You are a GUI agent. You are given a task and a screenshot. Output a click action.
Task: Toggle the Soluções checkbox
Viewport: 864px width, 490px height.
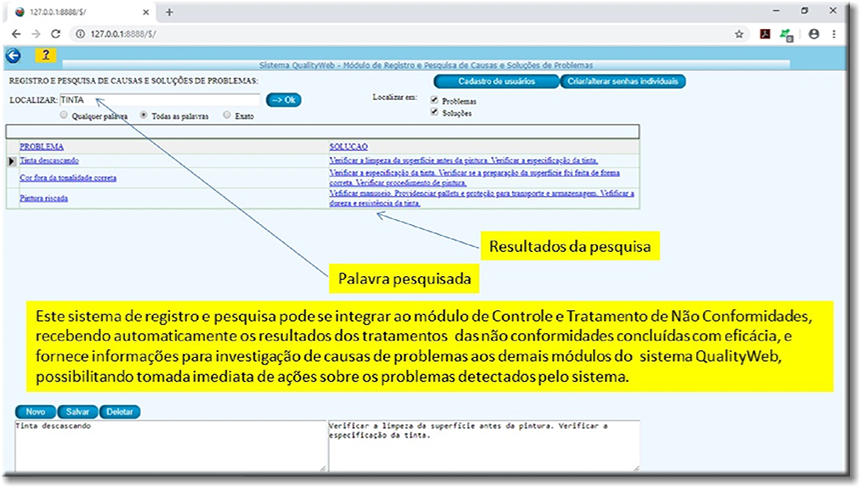pyautogui.click(x=434, y=112)
